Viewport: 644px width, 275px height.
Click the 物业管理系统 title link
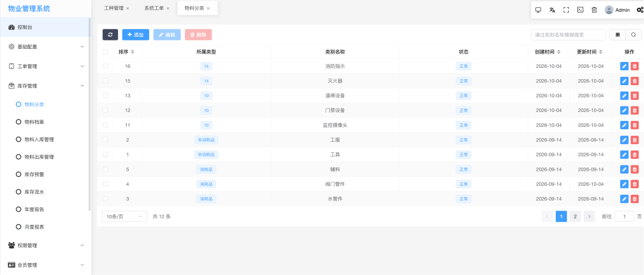point(29,8)
